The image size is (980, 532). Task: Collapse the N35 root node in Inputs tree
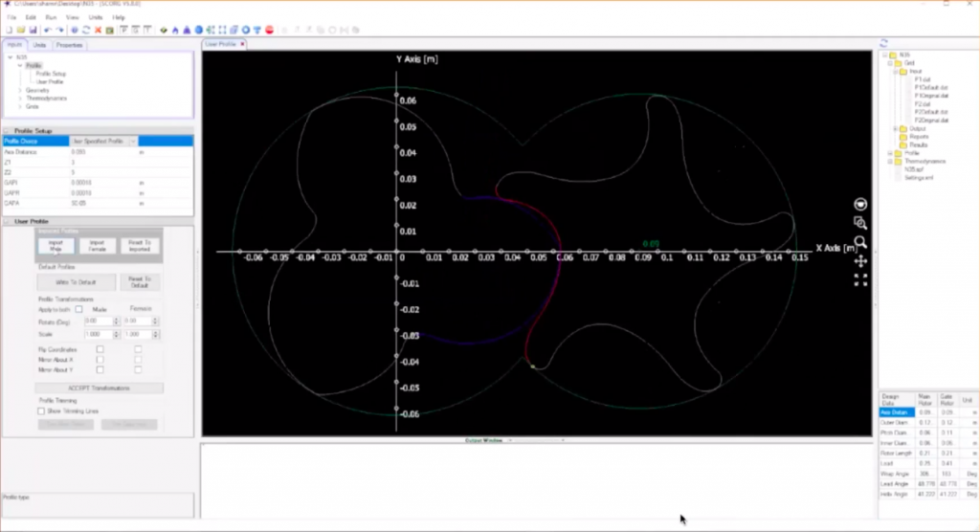click(x=10, y=56)
